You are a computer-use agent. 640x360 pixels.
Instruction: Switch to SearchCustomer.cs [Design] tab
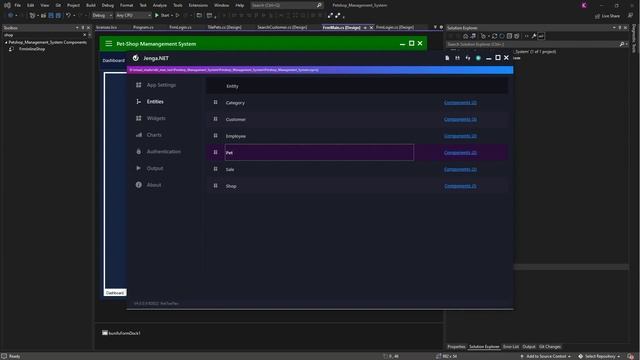coord(282,27)
